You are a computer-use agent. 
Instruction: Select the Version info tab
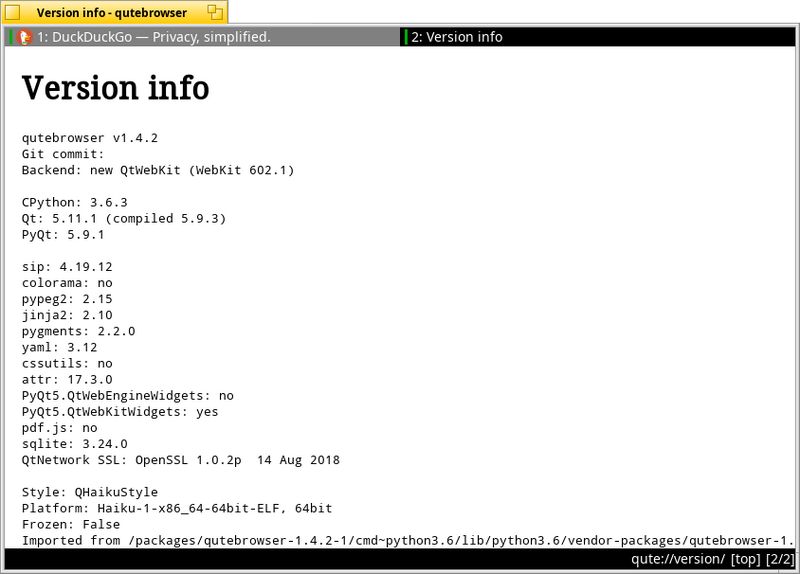click(x=598, y=37)
